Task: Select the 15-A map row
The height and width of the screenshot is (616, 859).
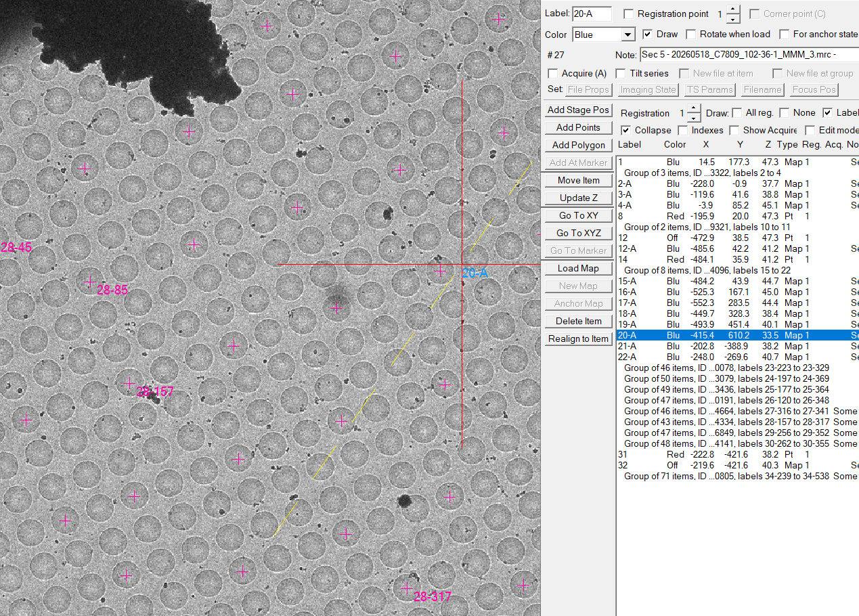Action: pyautogui.click(x=738, y=281)
